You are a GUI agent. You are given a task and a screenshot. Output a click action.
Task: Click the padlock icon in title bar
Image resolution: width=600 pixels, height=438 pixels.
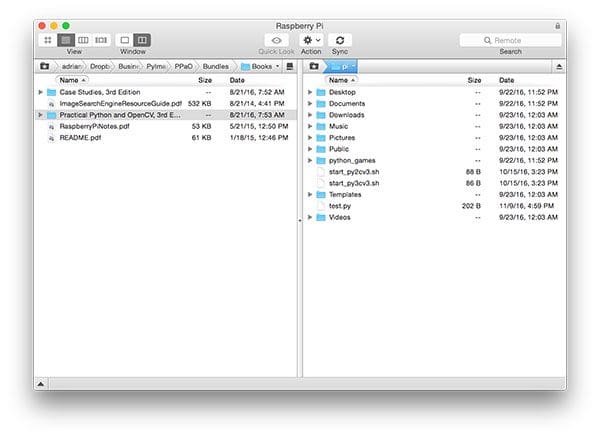coord(558,26)
